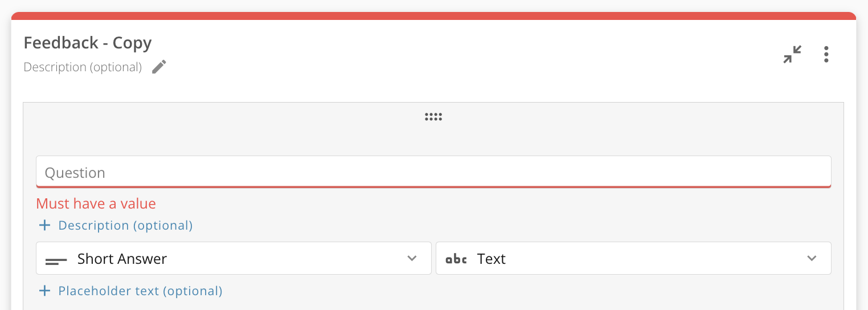This screenshot has width=868, height=310.
Task: Click the Feedback - Copy section title
Action: (88, 43)
